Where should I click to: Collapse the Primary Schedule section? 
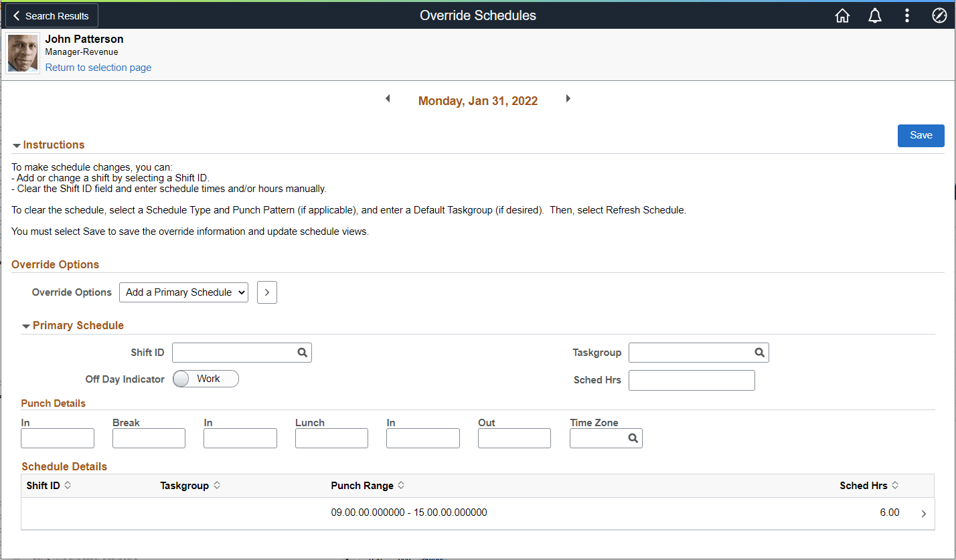pyautogui.click(x=25, y=325)
